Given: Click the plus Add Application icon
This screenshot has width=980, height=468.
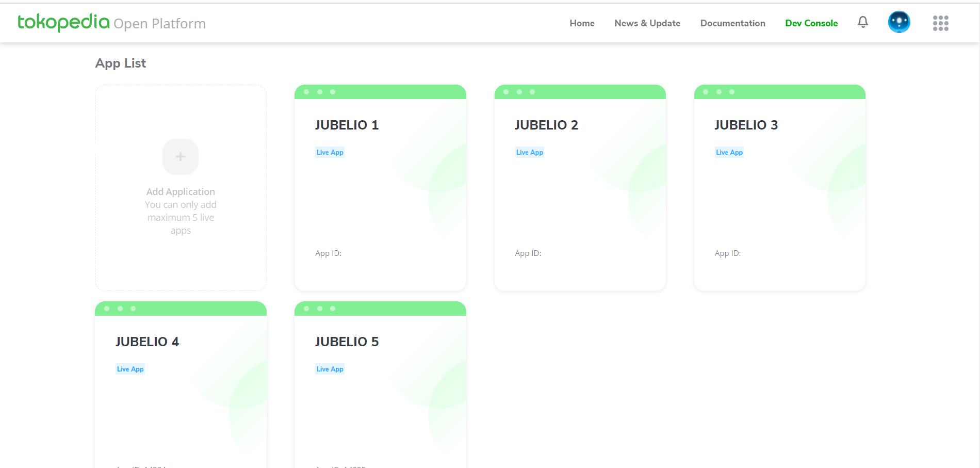Looking at the screenshot, I should [x=181, y=157].
